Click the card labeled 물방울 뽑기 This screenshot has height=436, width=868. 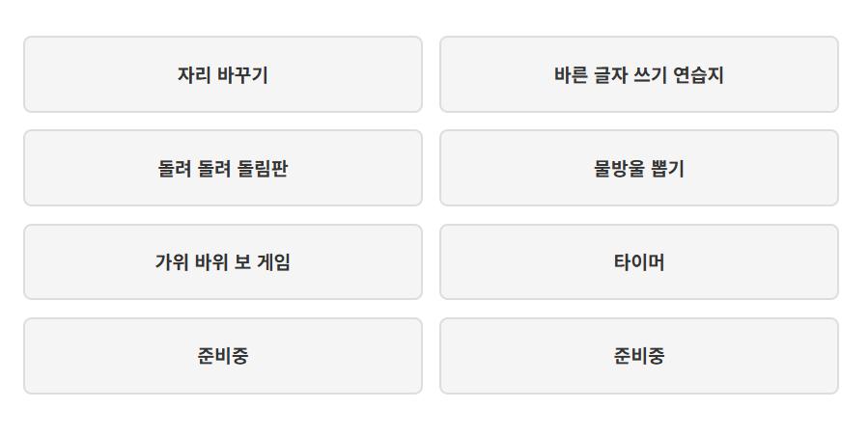pyautogui.click(x=639, y=168)
